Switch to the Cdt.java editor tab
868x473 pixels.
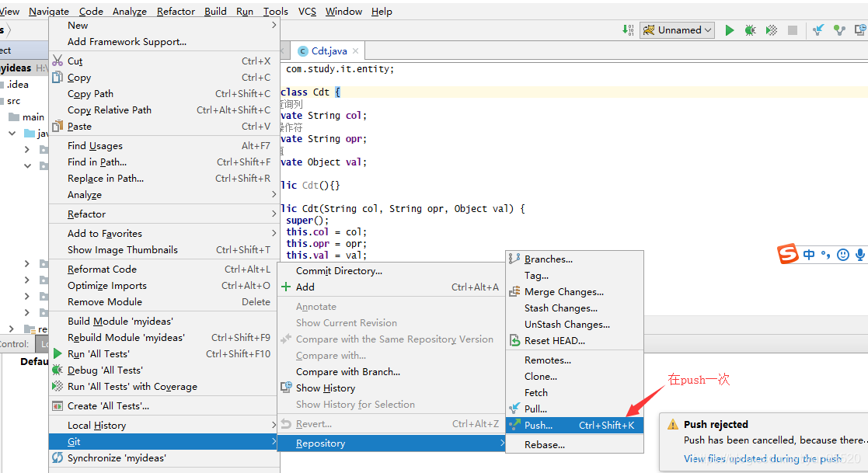click(329, 51)
